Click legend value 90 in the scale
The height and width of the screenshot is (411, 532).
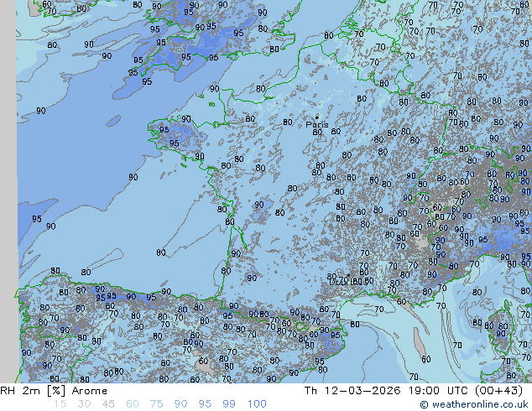180,404
